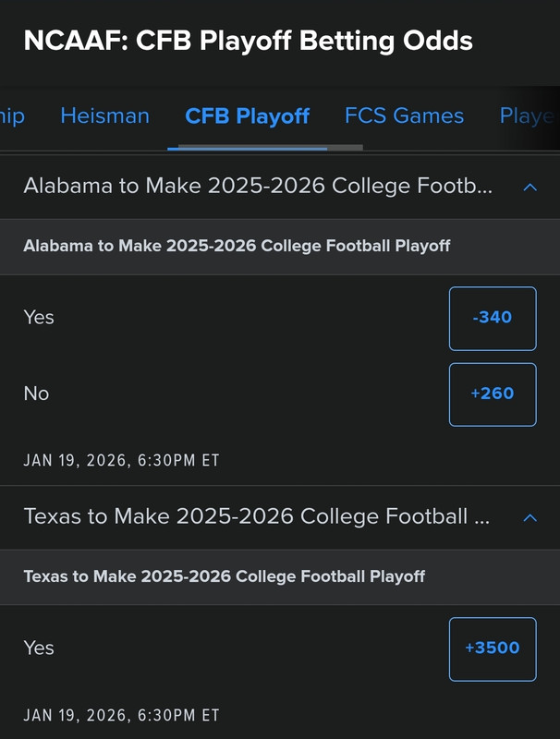The image size is (560, 739).
Task: Select the CFB Playoff tab
Action: [x=247, y=116]
